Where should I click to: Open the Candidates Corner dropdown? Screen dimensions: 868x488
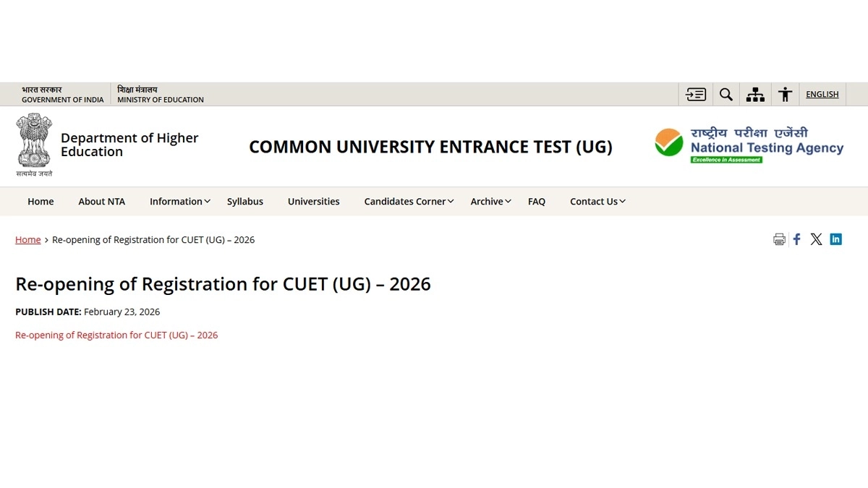point(404,201)
